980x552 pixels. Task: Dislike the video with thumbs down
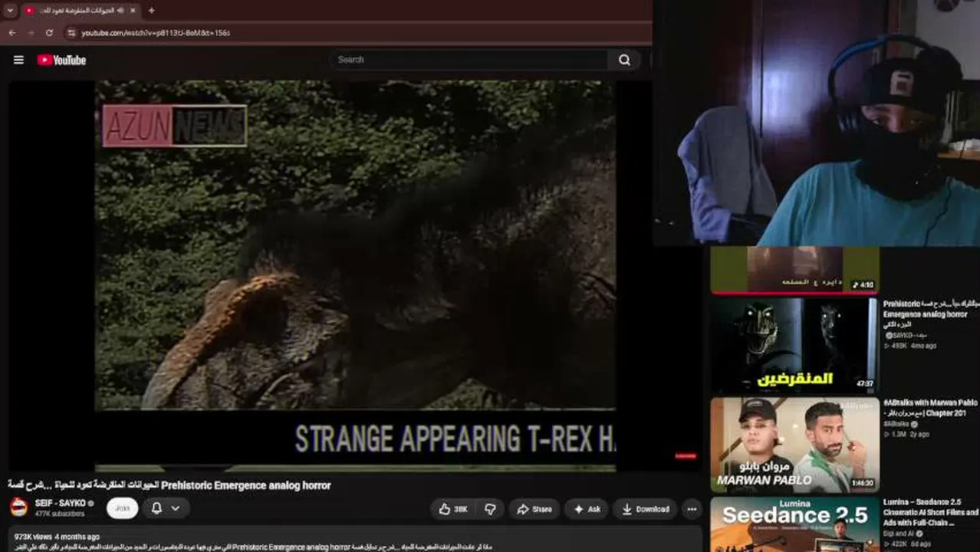(489, 509)
